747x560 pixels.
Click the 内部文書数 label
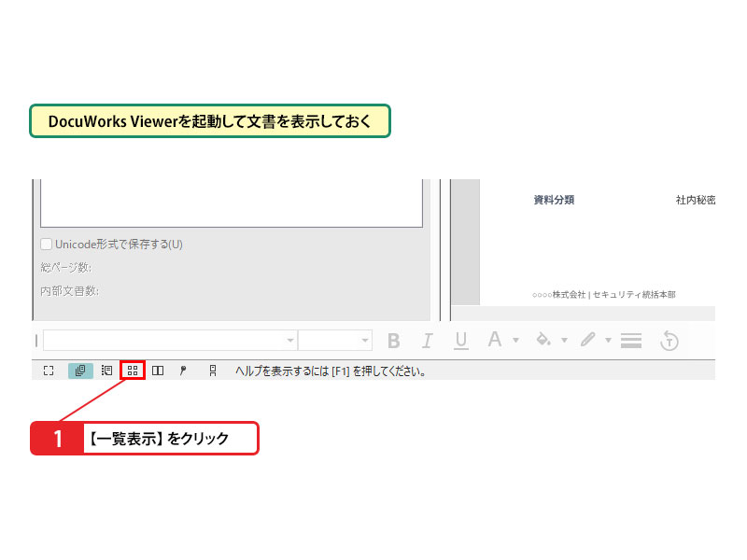(x=69, y=291)
